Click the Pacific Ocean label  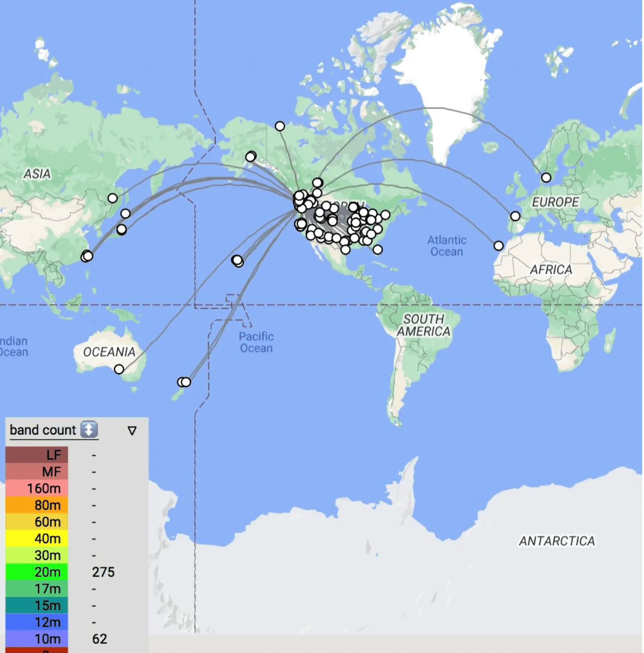[257, 342]
